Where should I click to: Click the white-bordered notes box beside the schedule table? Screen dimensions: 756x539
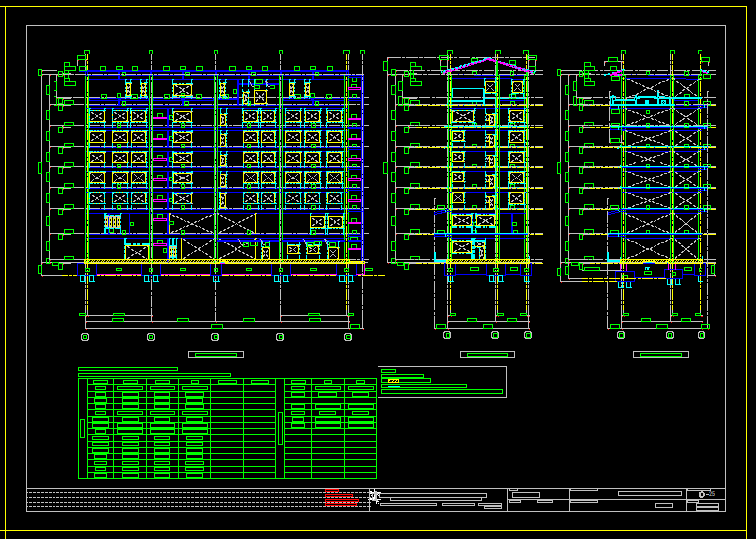click(442, 381)
